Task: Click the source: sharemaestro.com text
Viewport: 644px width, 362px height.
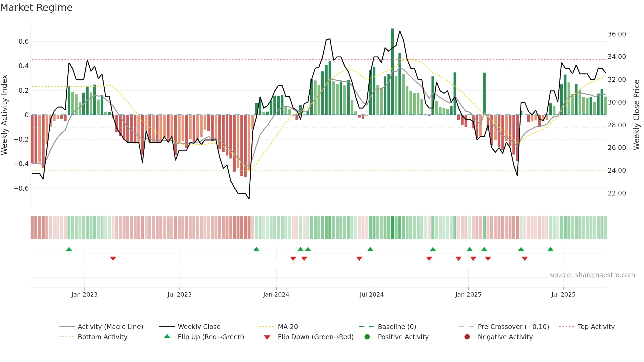Action: click(592, 275)
